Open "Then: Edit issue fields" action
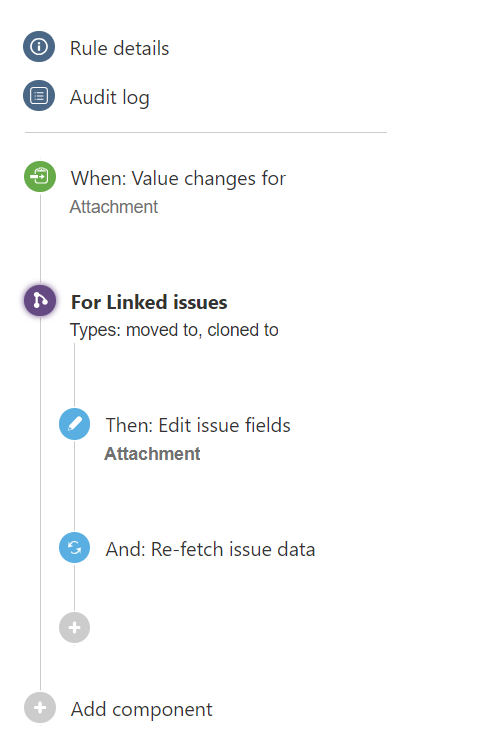Viewport: 488px width, 729px height. pyautogui.click(x=198, y=425)
